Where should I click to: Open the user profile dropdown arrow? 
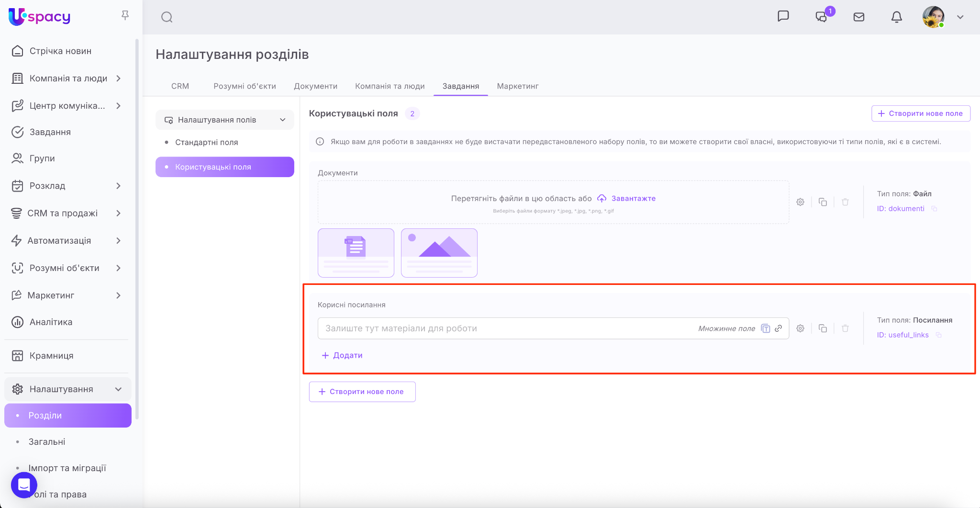pos(960,17)
